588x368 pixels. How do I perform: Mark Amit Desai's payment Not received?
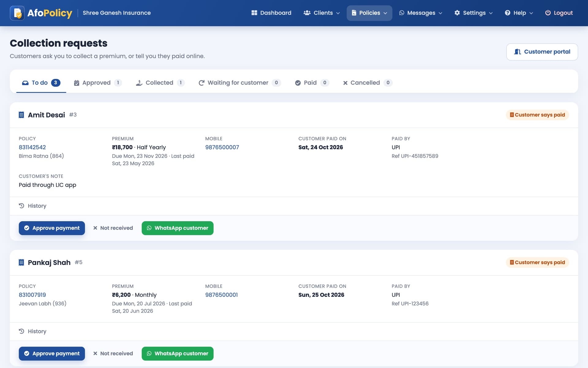113,228
